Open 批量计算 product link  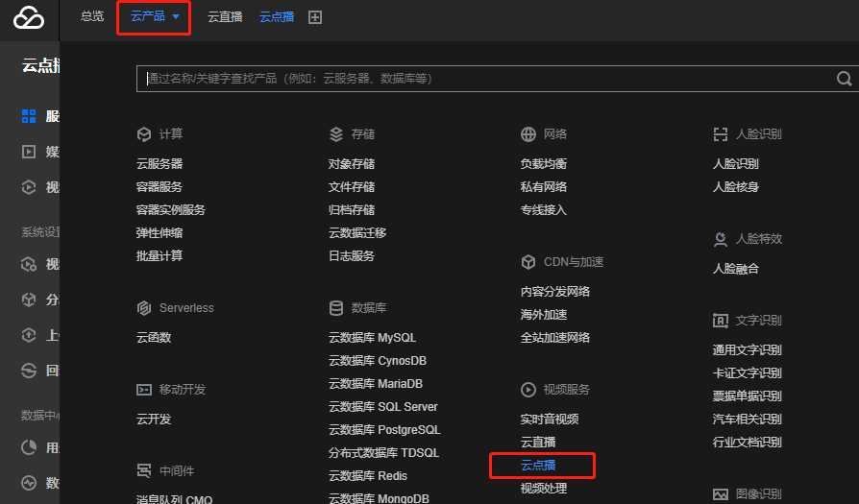160,255
